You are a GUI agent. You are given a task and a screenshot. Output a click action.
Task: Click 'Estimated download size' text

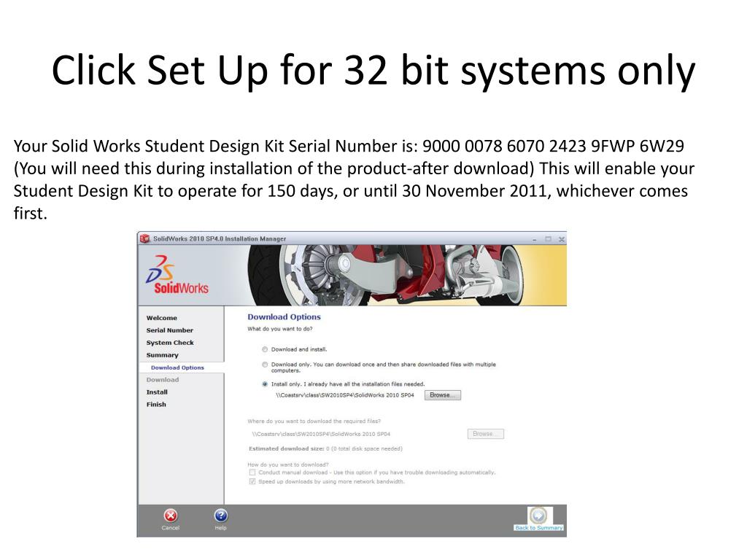(x=325, y=448)
